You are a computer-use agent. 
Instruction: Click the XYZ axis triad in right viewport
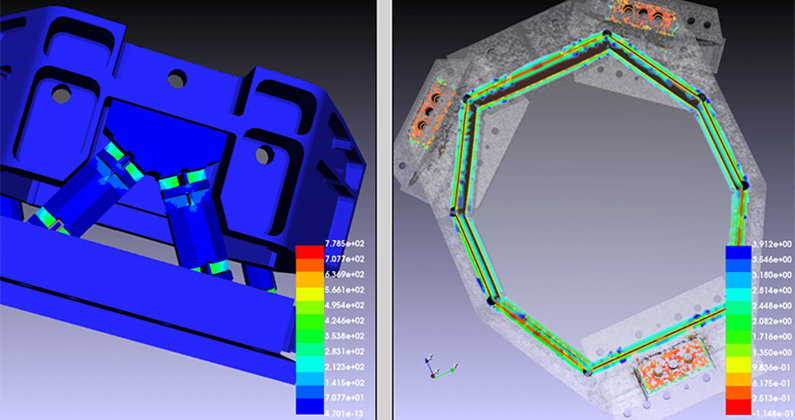coord(440,366)
